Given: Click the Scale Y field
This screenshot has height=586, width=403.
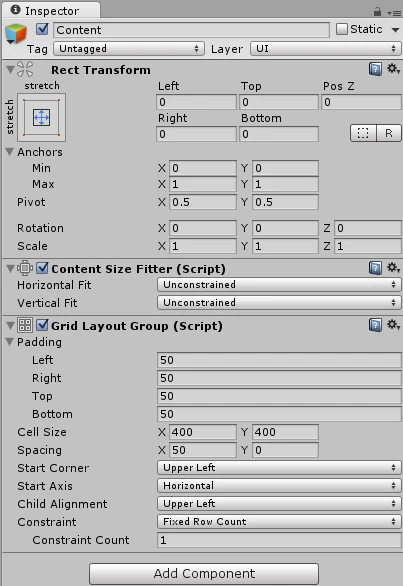Looking at the screenshot, I should coord(286,246).
